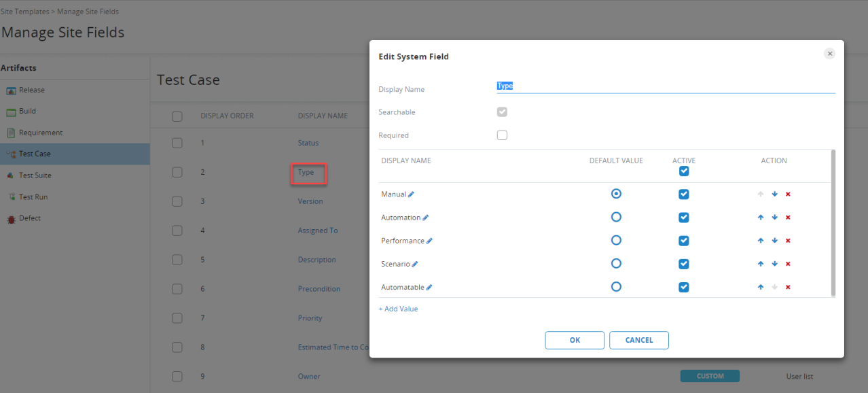Edit the Automation value name with pencil icon

pyautogui.click(x=426, y=218)
